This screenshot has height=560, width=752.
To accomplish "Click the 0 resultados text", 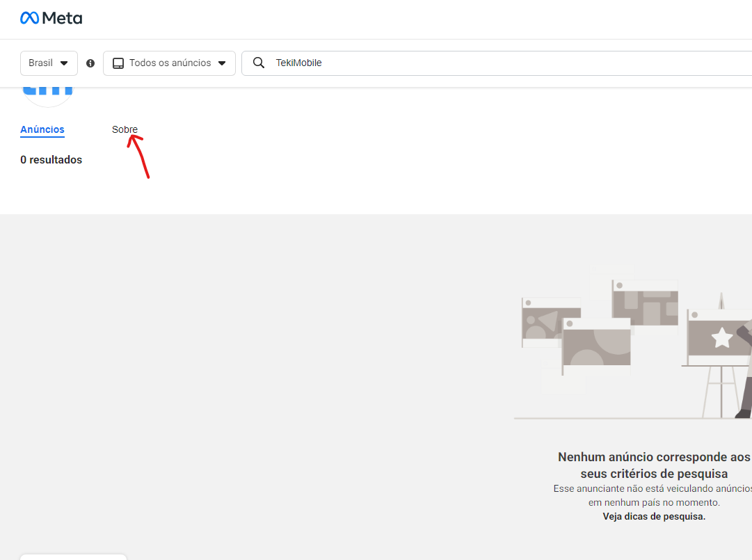I will coord(51,160).
